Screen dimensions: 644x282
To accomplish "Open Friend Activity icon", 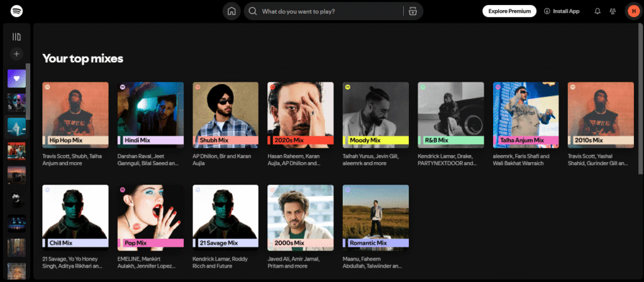I will click(613, 11).
